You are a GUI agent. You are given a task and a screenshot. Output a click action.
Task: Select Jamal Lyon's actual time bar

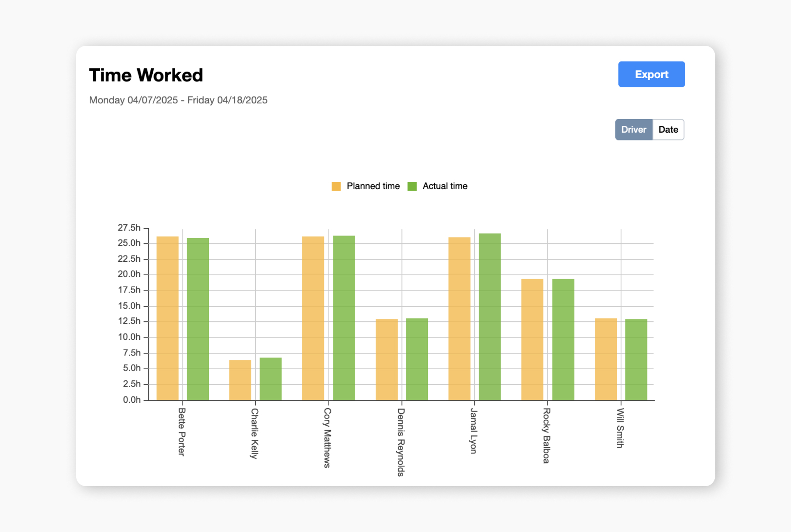(x=490, y=317)
